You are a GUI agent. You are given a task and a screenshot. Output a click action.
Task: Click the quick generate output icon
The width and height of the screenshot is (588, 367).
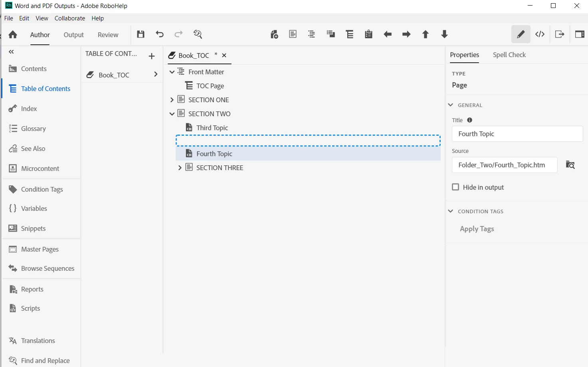[560, 34]
